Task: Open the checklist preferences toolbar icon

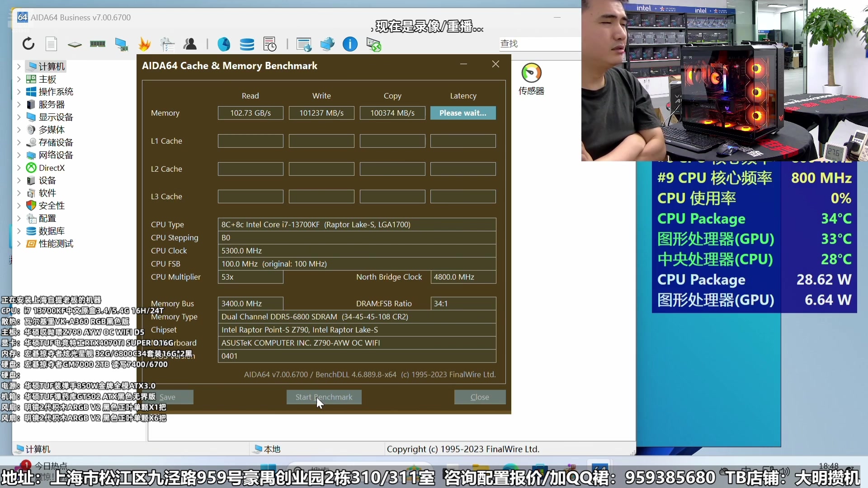Action: pos(167,44)
